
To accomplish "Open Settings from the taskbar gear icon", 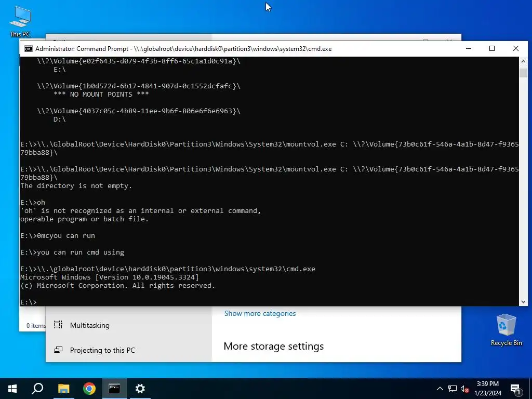I will [x=140, y=389].
